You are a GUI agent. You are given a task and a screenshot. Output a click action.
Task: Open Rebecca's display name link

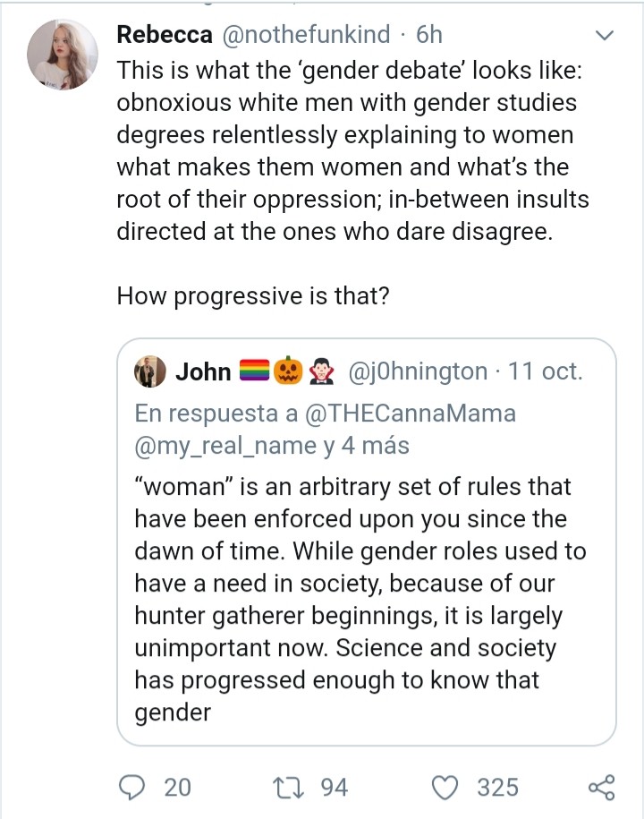165,35
